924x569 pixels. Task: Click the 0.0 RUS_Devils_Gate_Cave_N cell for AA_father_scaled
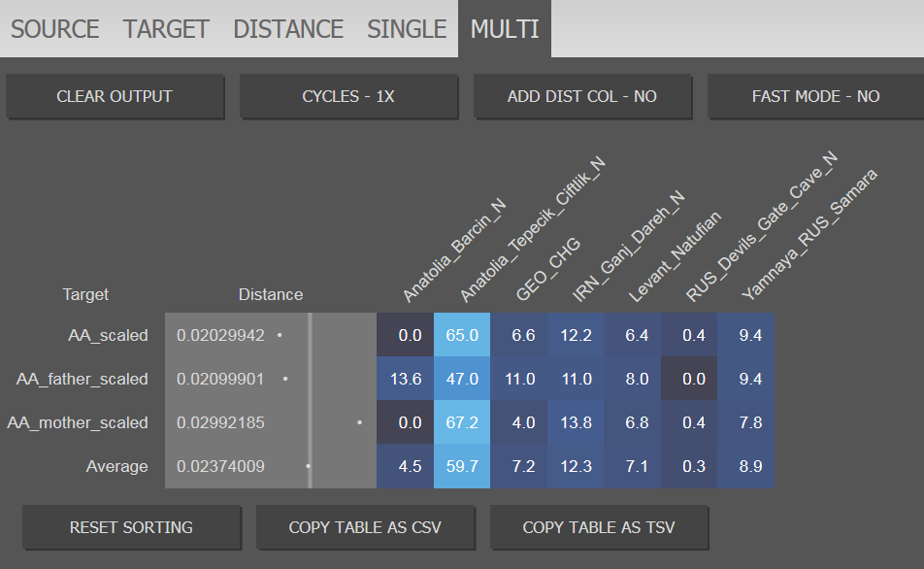pos(689,379)
